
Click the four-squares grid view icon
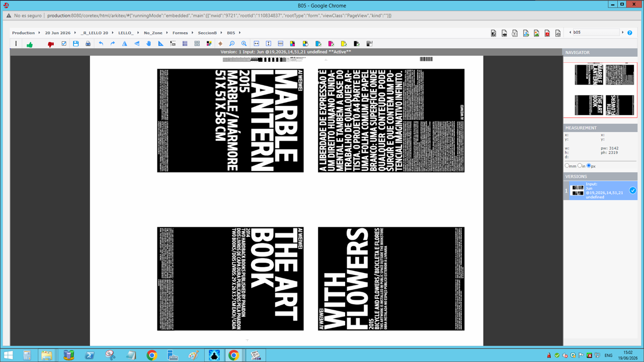coord(185,44)
